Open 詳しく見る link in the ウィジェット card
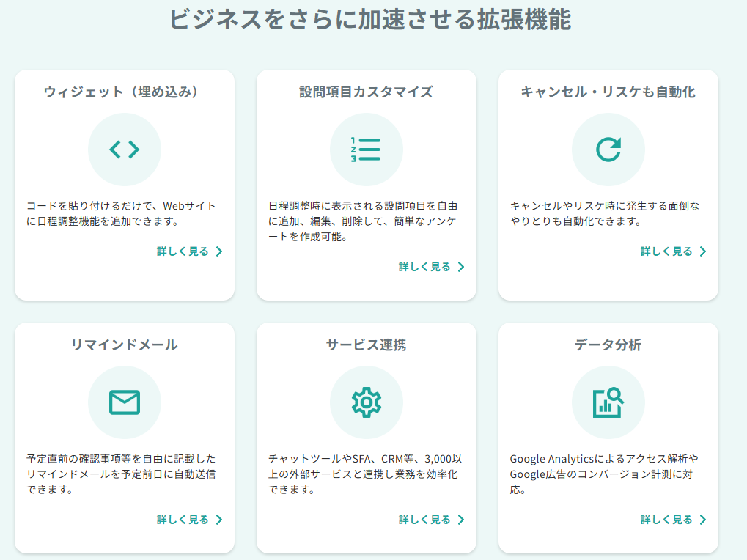747x560 pixels. coord(189,251)
